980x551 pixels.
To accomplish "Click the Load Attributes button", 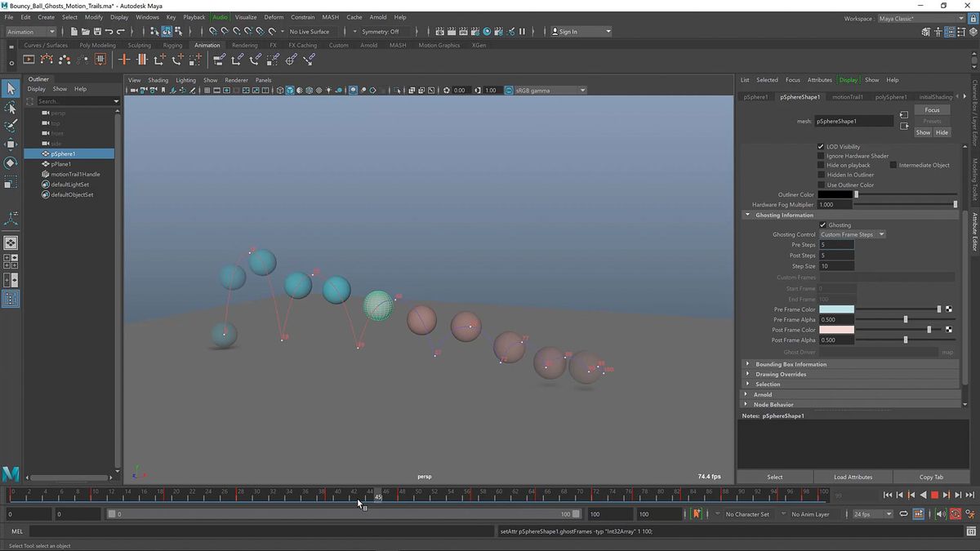I will tap(853, 477).
